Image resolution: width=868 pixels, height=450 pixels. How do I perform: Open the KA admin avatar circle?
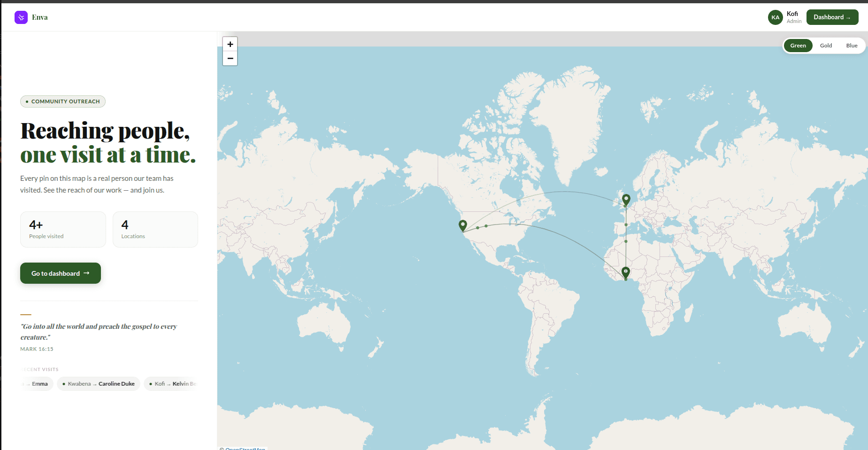(x=776, y=17)
